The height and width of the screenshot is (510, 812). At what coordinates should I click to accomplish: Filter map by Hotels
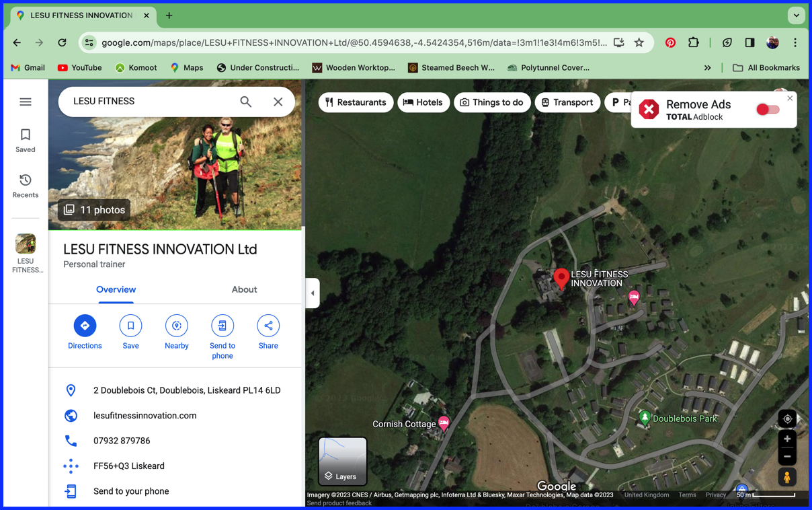[x=423, y=102]
